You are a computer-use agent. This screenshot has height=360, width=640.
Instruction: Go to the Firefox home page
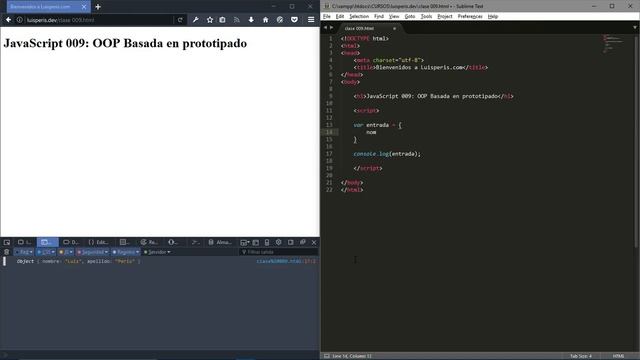point(265,20)
